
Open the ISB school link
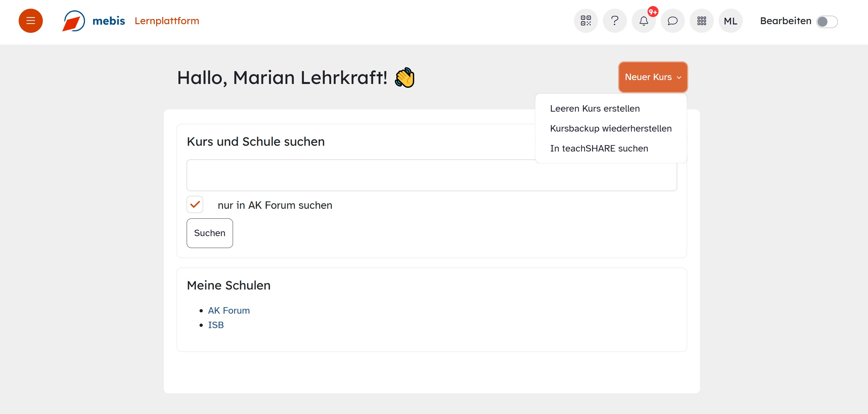pos(216,325)
